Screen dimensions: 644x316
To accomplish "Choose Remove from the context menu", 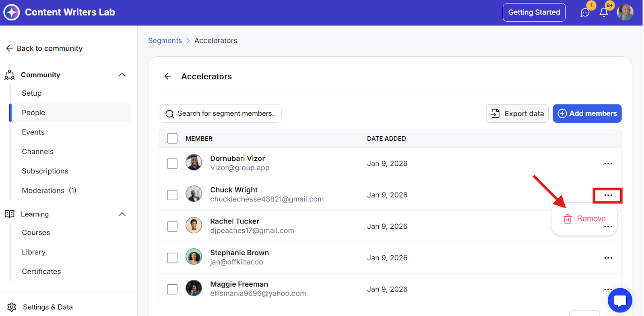I will coord(584,219).
